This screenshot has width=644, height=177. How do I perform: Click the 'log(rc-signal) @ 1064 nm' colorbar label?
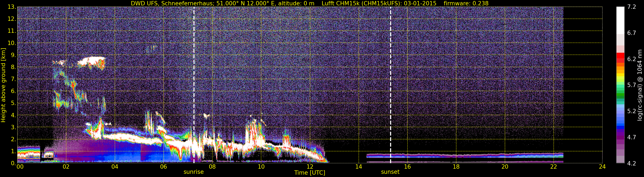tap(640, 85)
